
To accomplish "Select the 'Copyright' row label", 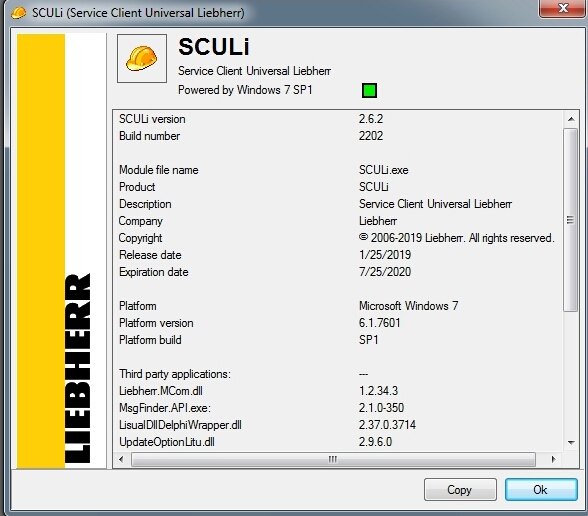I will point(141,238).
